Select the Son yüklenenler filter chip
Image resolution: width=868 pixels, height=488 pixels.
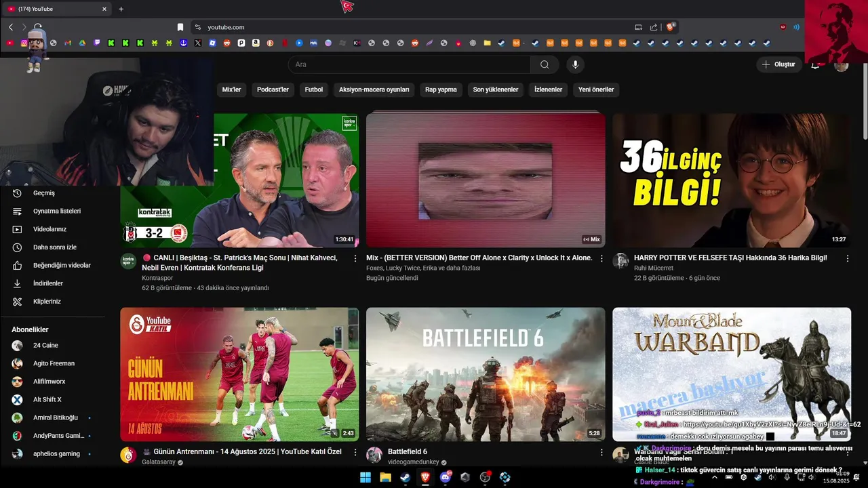496,89
